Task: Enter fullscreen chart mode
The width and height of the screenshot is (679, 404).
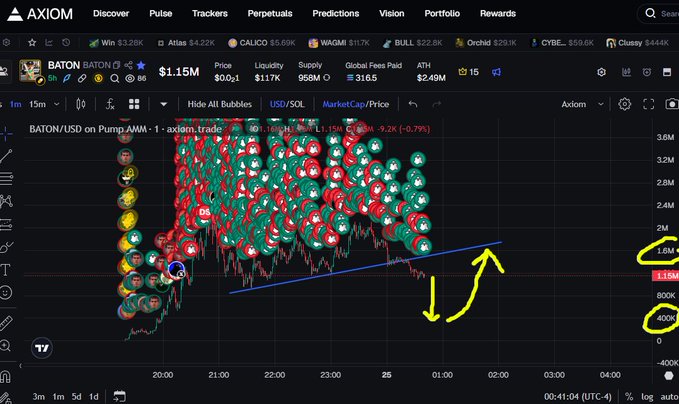Action: click(649, 104)
